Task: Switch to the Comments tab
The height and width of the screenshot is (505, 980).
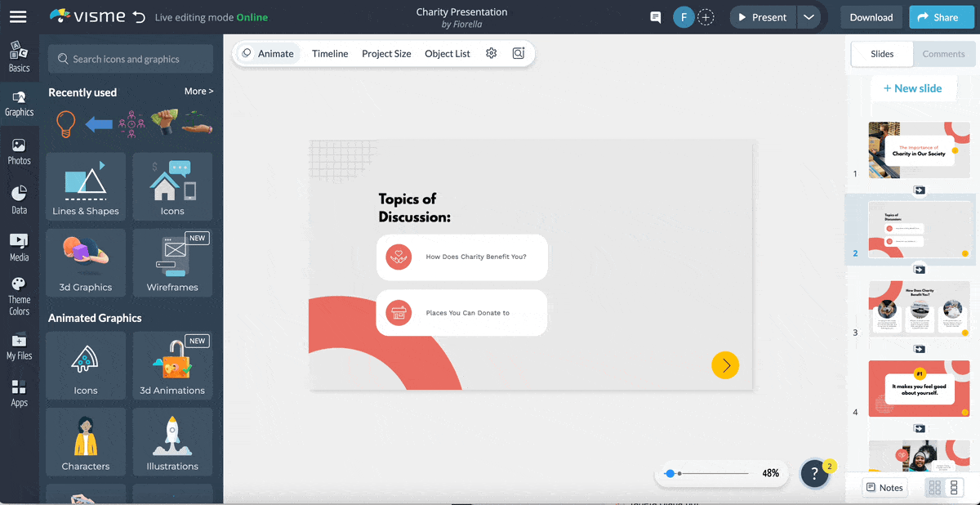Action: [x=943, y=54]
